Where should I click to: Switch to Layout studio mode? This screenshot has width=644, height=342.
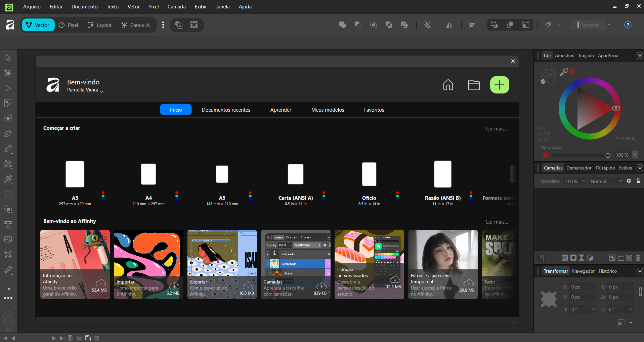pyautogui.click(x=99, y=25)
